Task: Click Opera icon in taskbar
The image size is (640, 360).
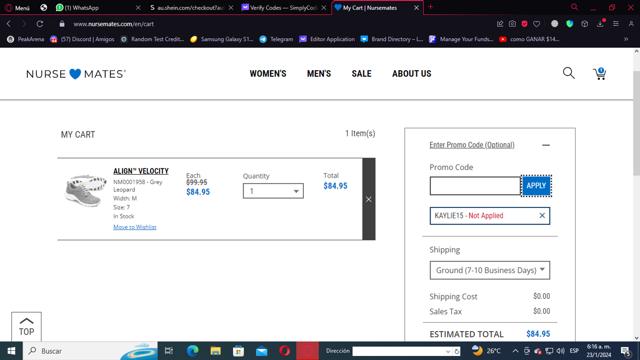Action: click(x=285, y=351)
